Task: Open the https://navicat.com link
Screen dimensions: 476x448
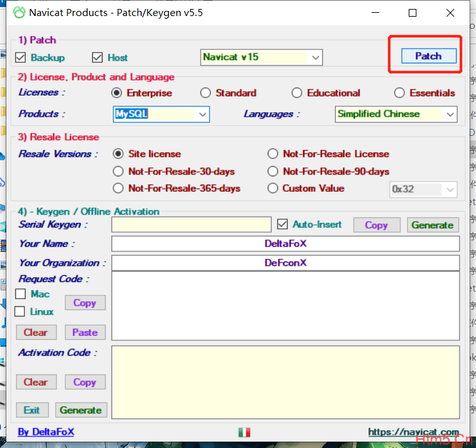Action: pyautogui.click(x=413, y=431)
